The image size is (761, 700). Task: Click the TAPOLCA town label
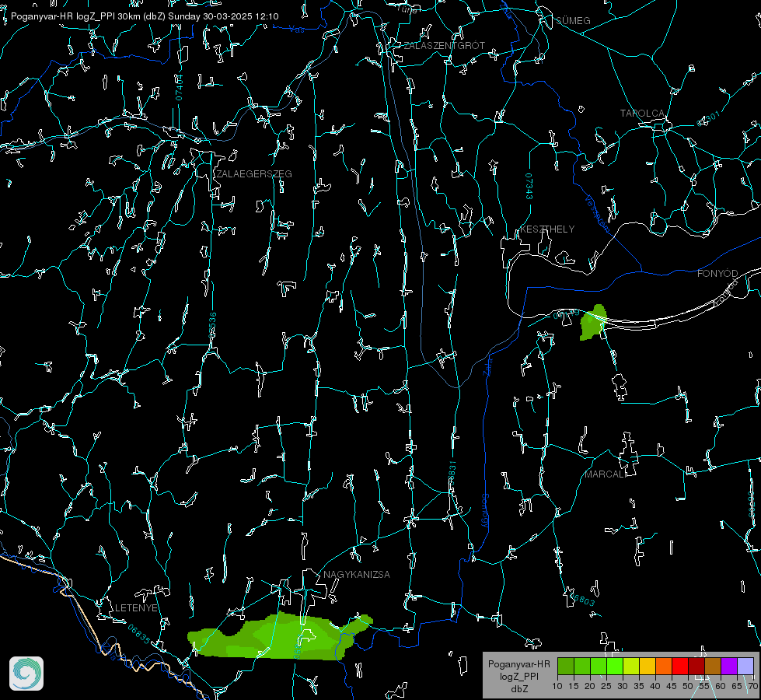coord(643,114)
